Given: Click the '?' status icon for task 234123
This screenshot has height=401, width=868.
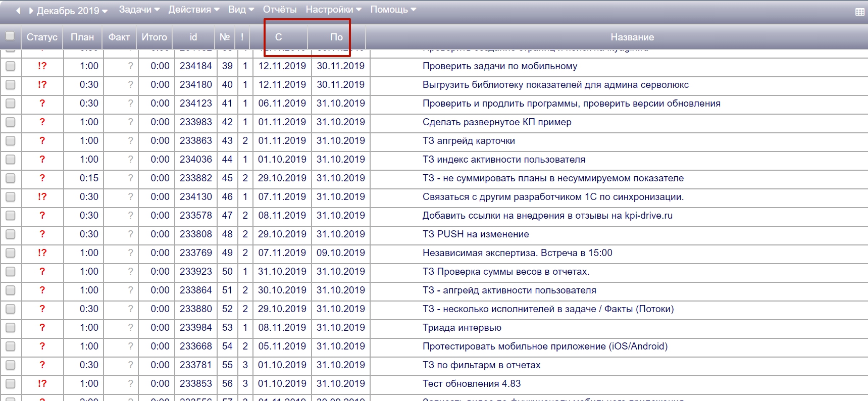Looking at the screenshot, I should tap(42, 104).
